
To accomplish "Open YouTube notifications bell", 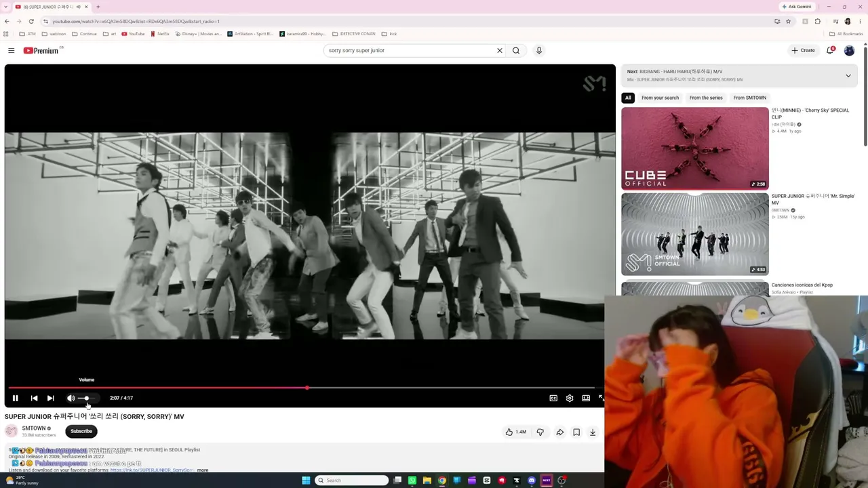I will click(x=830, y=50).
